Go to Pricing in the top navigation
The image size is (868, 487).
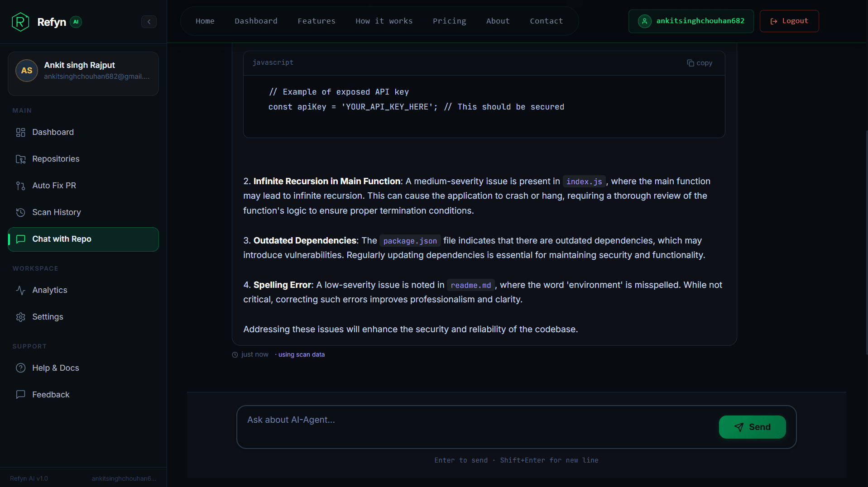pos(449,21)
